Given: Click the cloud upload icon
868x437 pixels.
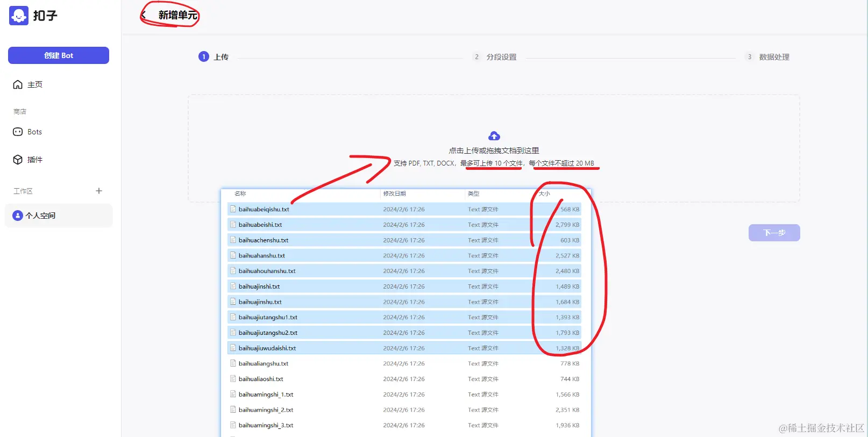Looking at the screenshot, I should pos(494,136).
